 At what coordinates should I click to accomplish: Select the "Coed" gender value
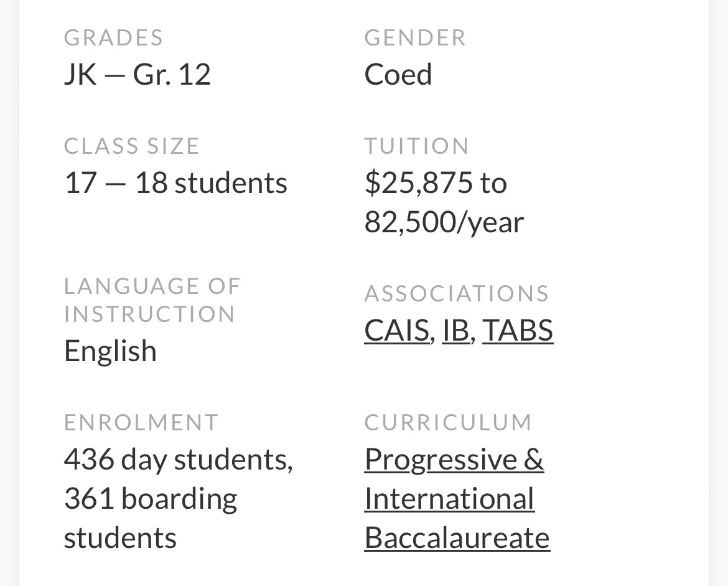(398, 74)
